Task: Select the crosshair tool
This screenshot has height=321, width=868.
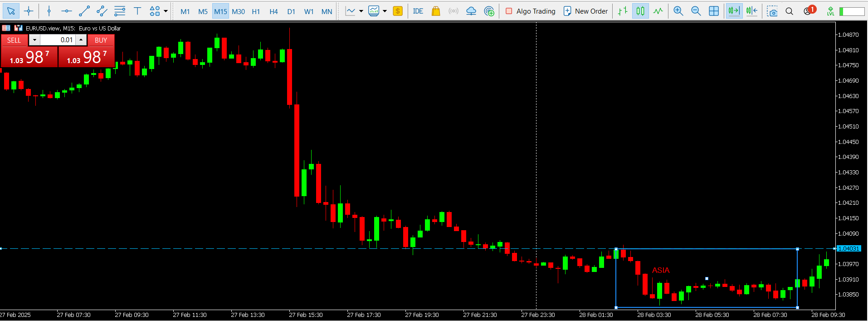Action: coord(29,11)
